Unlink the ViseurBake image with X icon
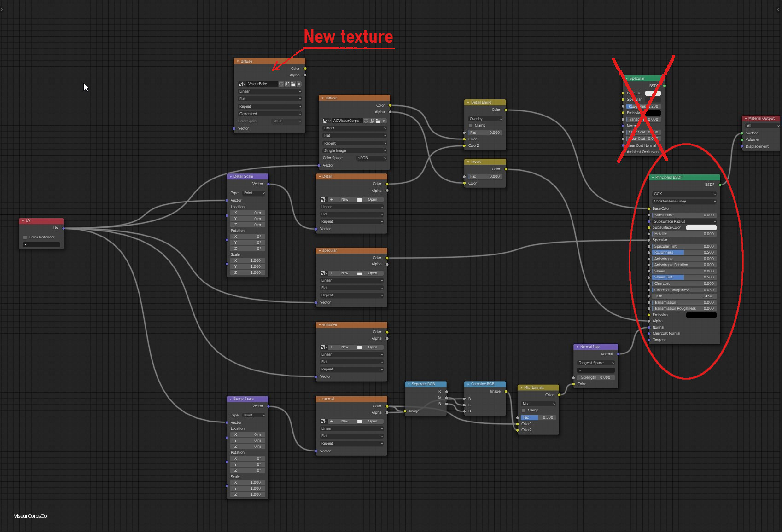This screenshot has height=532, width=782. click(299, 84)
